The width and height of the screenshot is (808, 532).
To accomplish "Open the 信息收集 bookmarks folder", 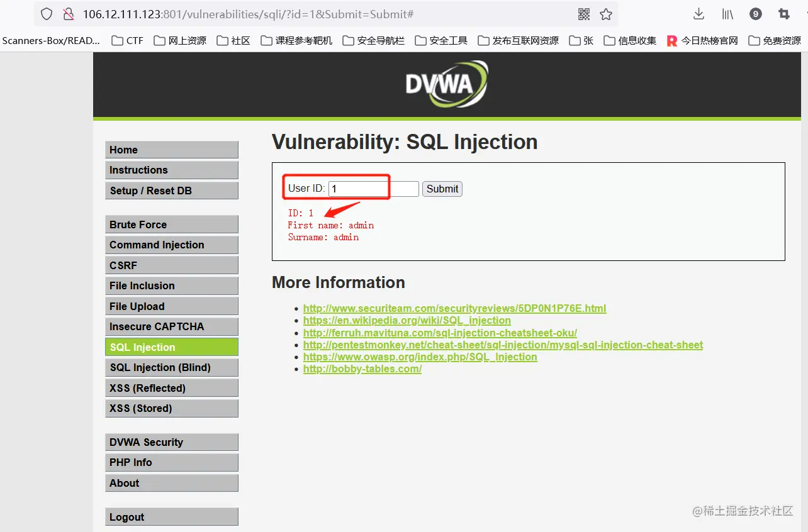I will [630, 40].
